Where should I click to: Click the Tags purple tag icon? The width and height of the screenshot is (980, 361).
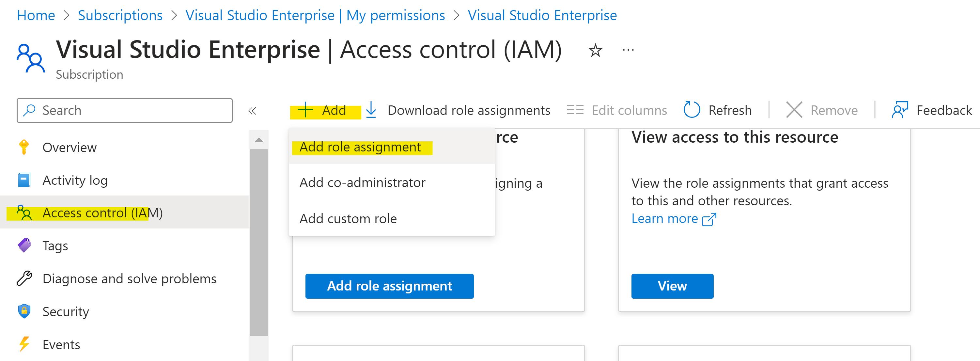click(x=24, y=245)
